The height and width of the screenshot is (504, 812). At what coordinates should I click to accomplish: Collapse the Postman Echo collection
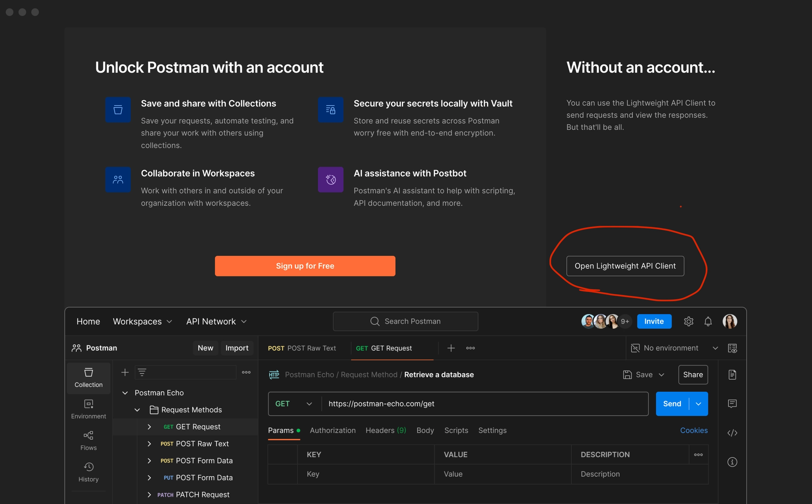coord(125,393)
